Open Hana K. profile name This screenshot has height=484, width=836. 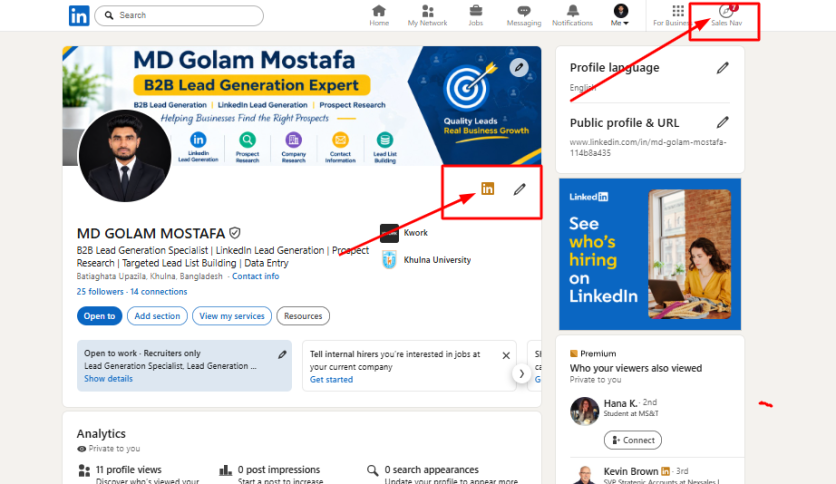click(620, 403)
